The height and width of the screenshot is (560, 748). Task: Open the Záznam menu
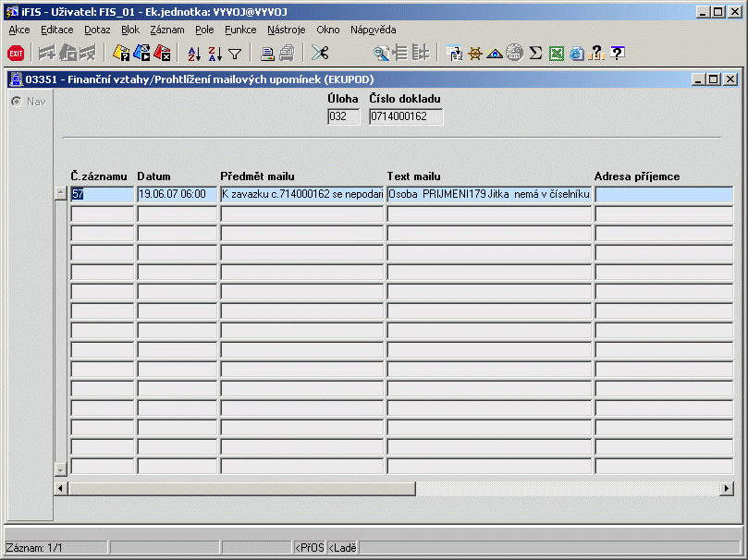(167, 30)
